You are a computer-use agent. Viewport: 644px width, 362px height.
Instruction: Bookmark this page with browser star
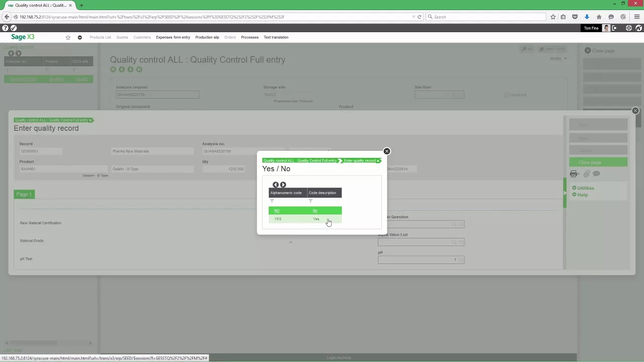(553, 17)
